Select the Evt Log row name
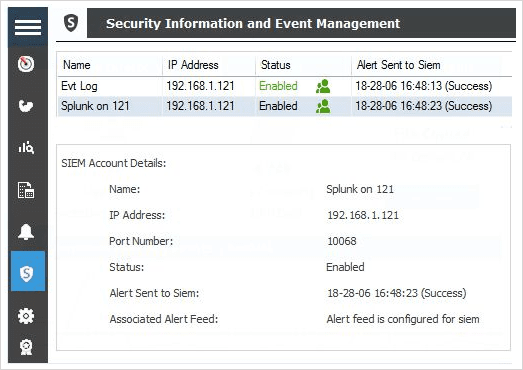The width and height of the screenshot is (523, 370). tap(79, 86)
